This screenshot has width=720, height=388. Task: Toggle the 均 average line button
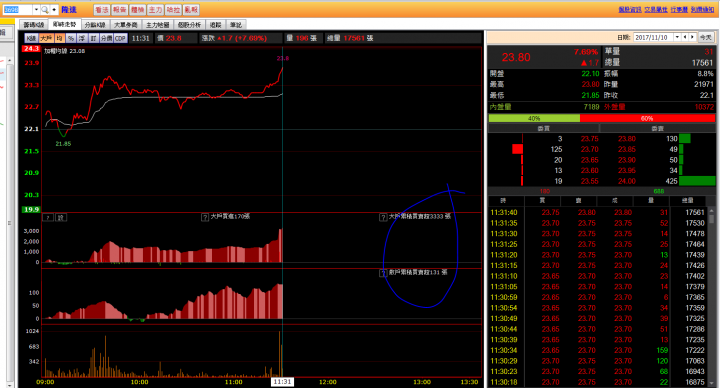[59, 38]
